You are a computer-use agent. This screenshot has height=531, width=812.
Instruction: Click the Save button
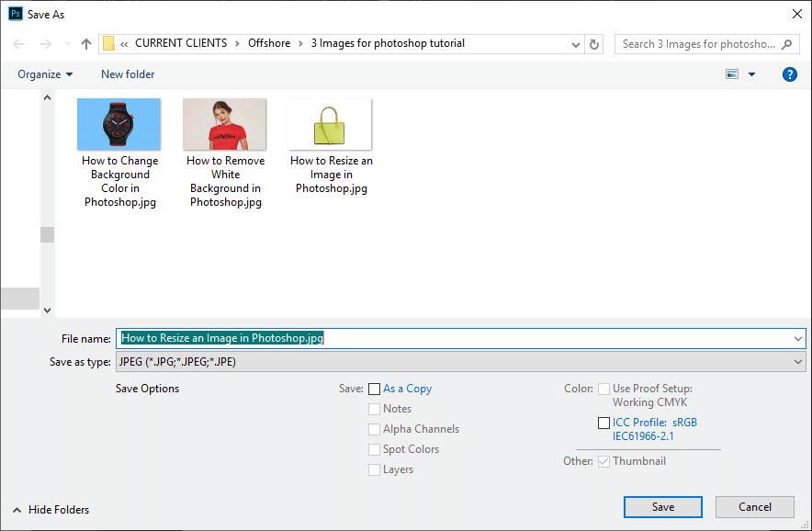[x=662, y=507]
